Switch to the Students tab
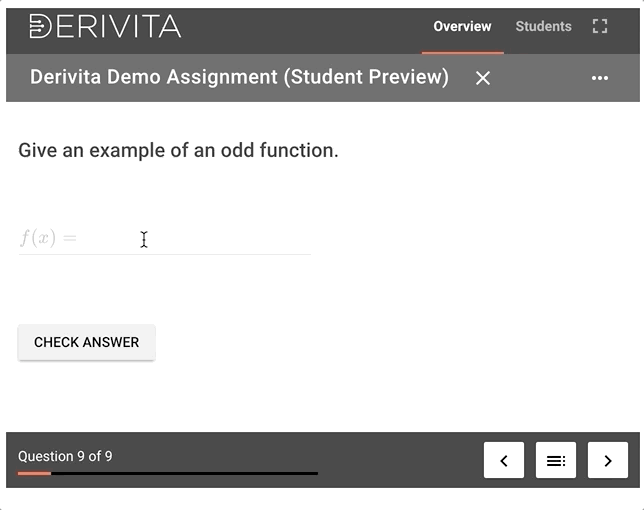The height and width of the screenshot is (510, 644). click(543, 27)
